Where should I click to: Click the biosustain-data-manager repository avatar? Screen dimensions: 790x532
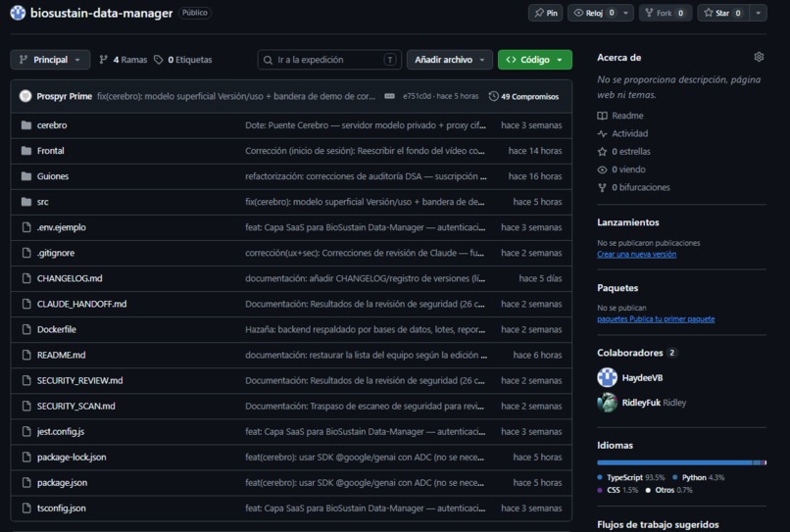pyautogui.click(x=18, y=13)
